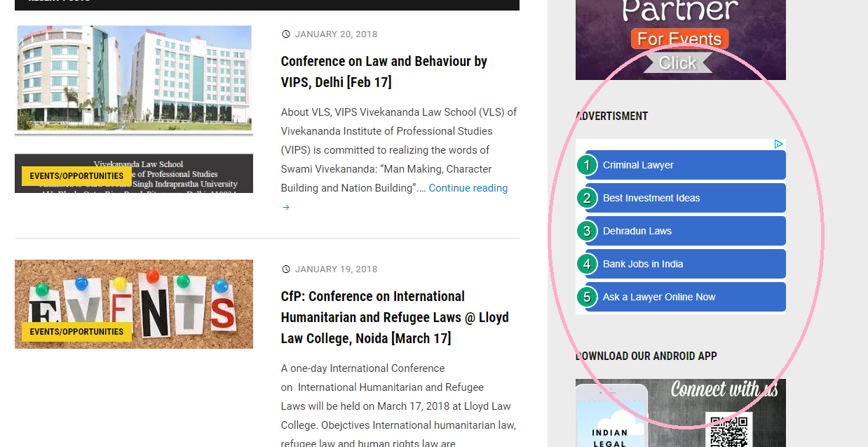868x447 pixels.
Task: Click the AdChoices triangle icon in the ad
Action: point(778,144)
